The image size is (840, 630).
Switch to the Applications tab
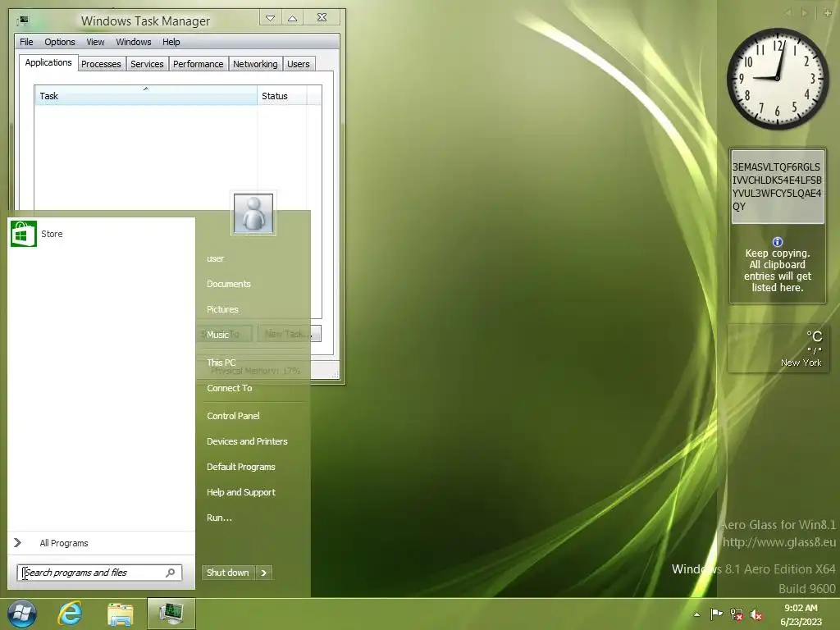(48, 62)
